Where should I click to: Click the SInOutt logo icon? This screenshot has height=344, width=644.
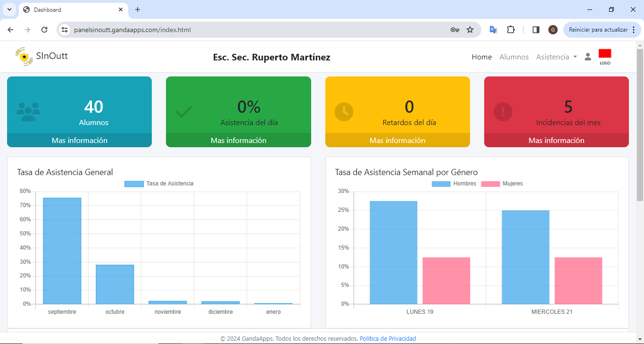click(x=24, y=57)
